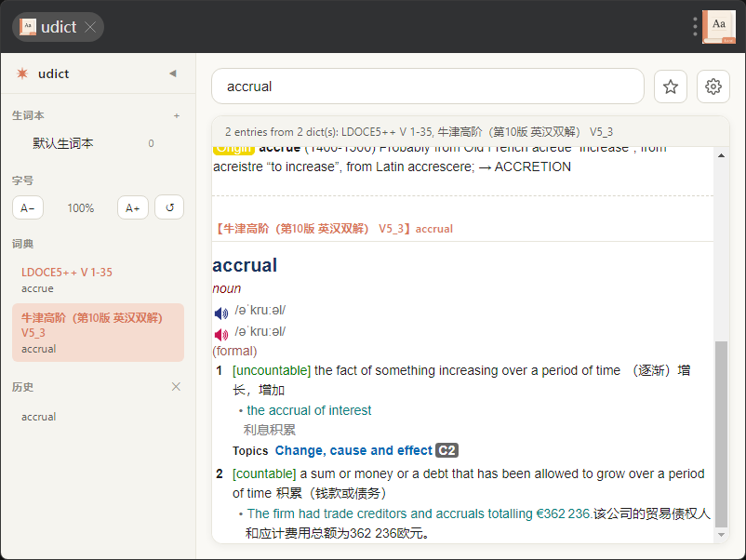Open the Change, cause and effect topic link

tap(353, 451)
